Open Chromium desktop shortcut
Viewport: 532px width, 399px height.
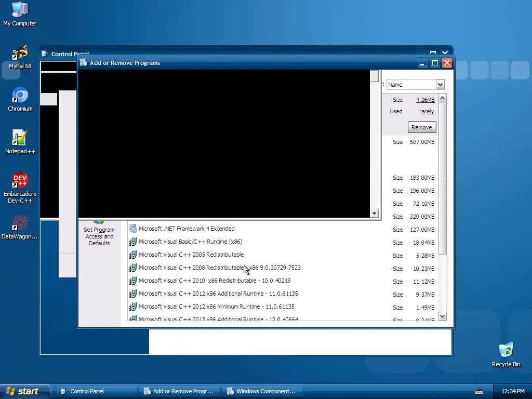20,100
